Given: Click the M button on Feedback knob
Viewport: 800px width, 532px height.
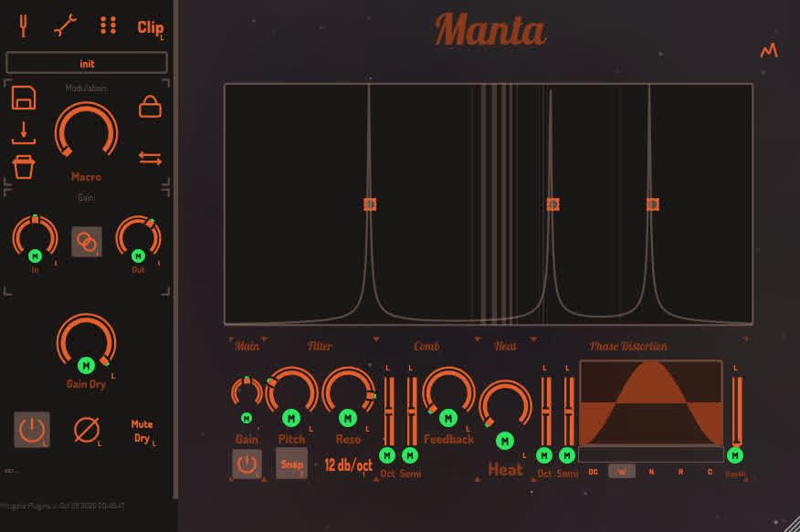Looking at the screenshot, I should tap(448, 418).
